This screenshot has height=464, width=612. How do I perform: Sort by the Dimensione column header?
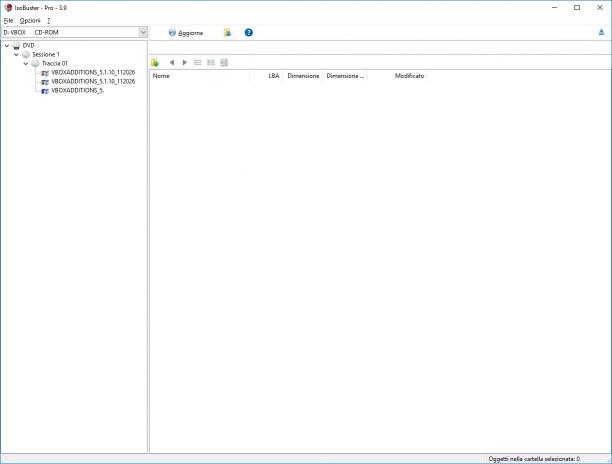(303, 76)
